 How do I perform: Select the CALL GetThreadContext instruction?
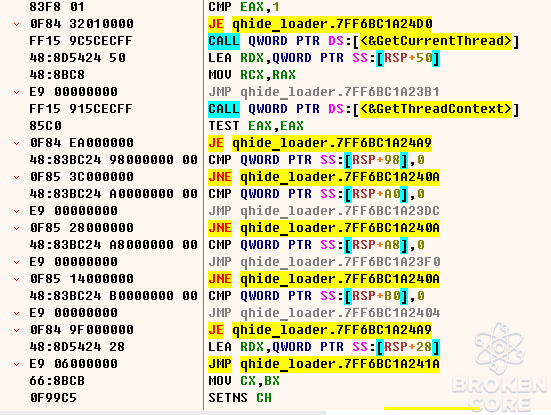coord(364,109)
